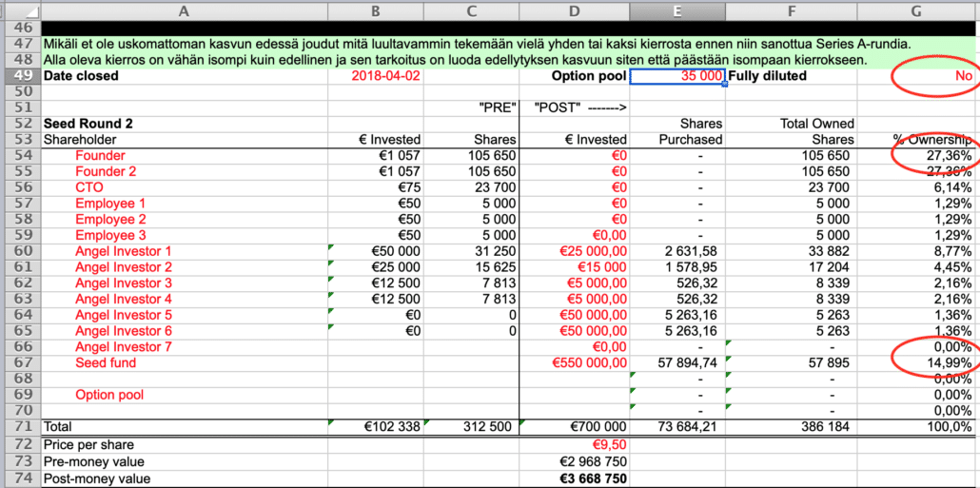Click the 'Founder' name in row 54
The image size is (980, 488).
(x=100, y=156)
